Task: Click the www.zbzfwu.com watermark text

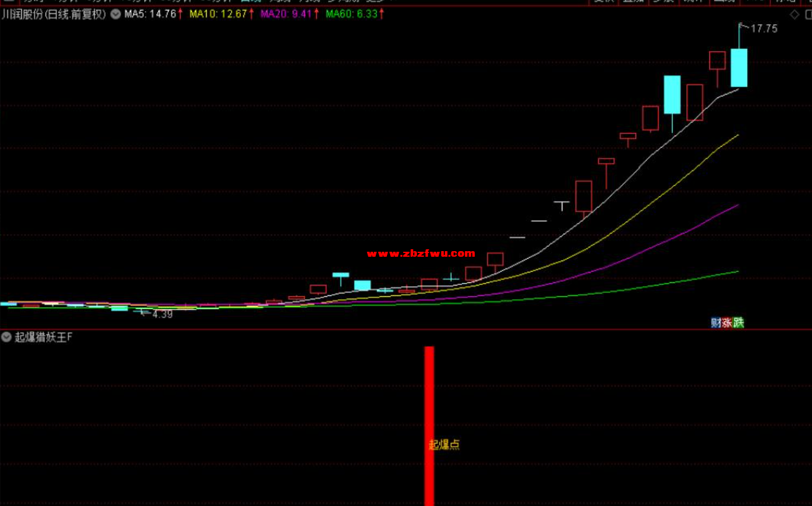Action: (x=421, y=254)
